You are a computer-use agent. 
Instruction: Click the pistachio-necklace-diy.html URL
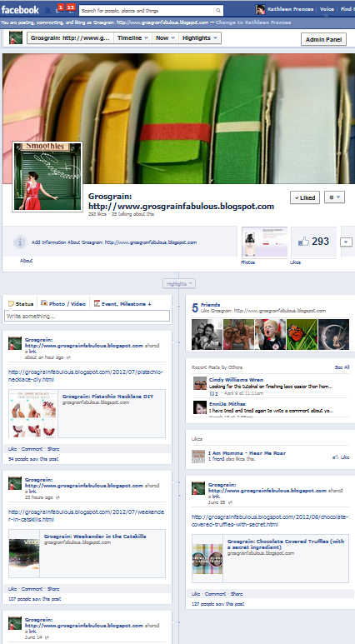pyautogui.click(x=86, y=376)
